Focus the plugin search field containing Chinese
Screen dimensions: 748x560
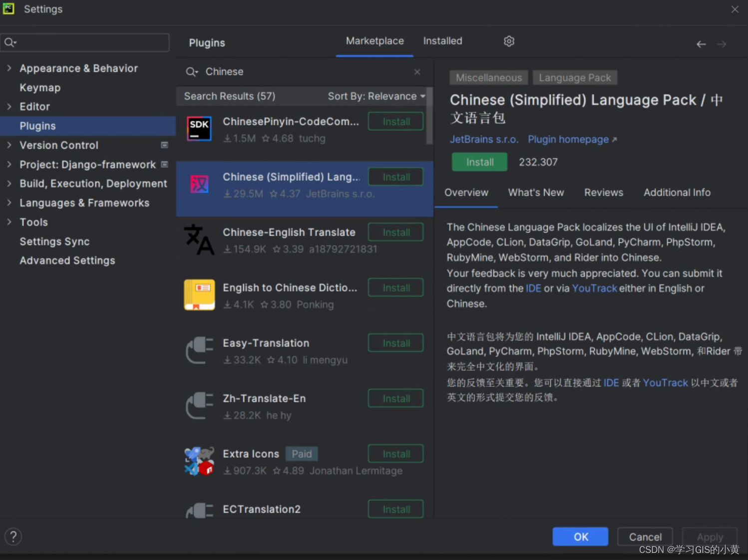click(x=305, y=72)
